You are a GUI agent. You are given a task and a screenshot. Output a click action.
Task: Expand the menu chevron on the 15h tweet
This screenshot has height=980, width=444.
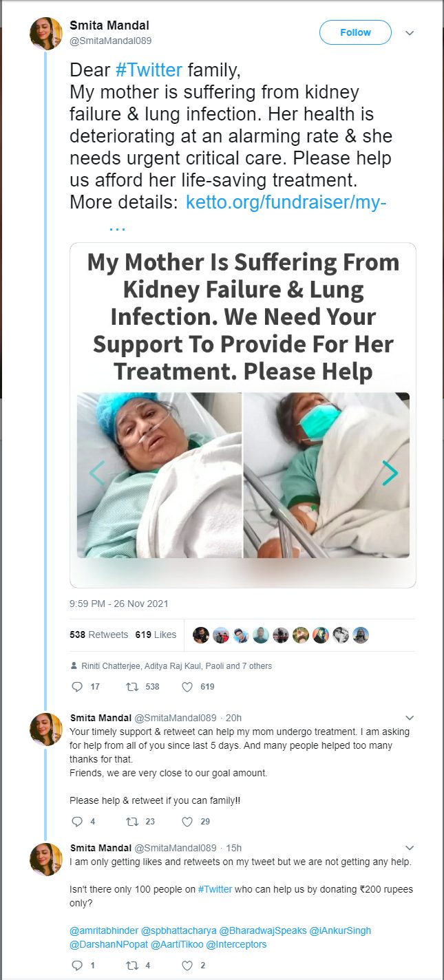pyautogui.click(x=410, y=848)
